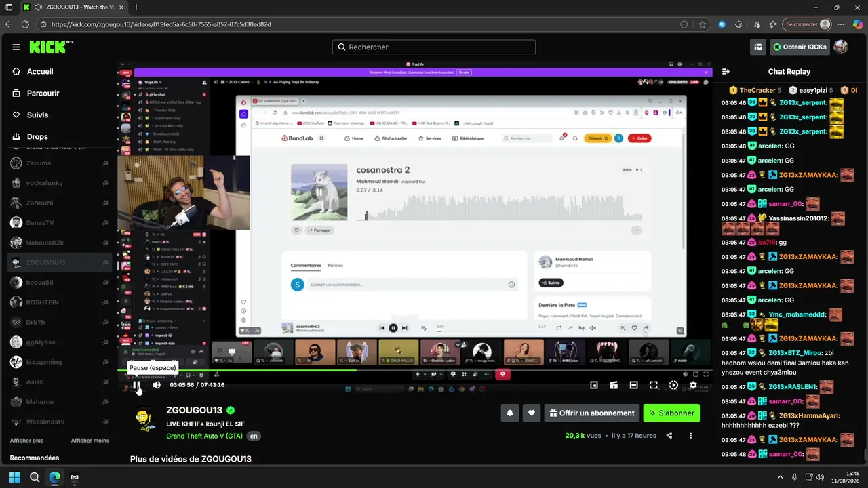Open ROSHTEIN channel in sidebar
Image resolution: width=868 pixels, height=488 pixels.
[x=60, y=302]
